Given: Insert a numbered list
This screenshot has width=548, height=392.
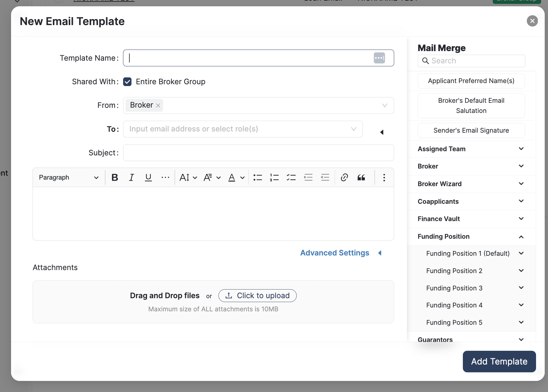Looking at the screenshot, I should pos(274,177).
